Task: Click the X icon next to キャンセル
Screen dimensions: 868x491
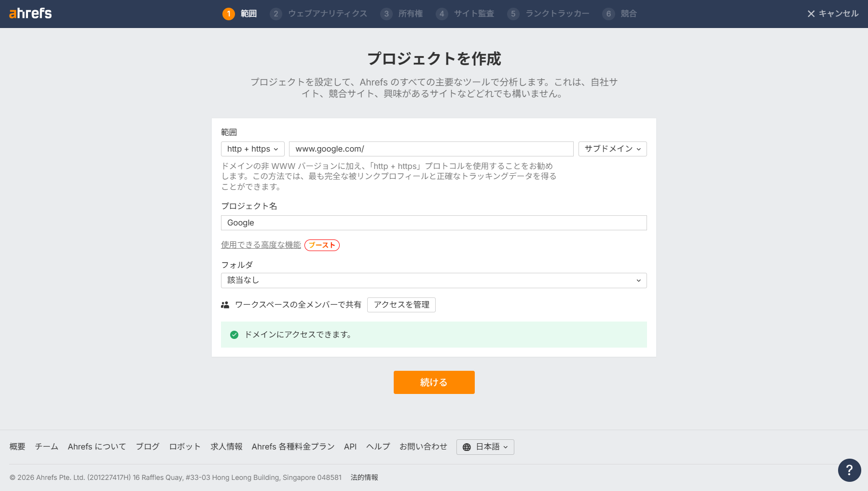Action: tap(810, 14)
